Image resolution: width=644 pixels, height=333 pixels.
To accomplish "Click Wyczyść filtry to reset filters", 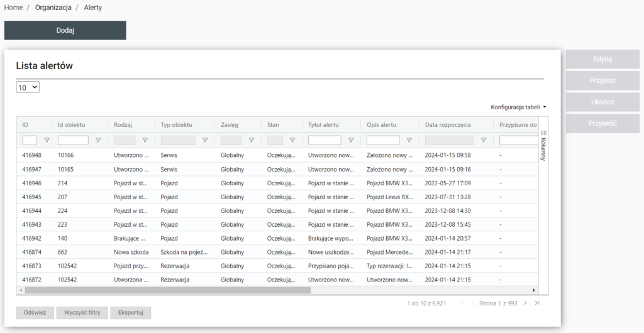I will [x=82, y=312].
